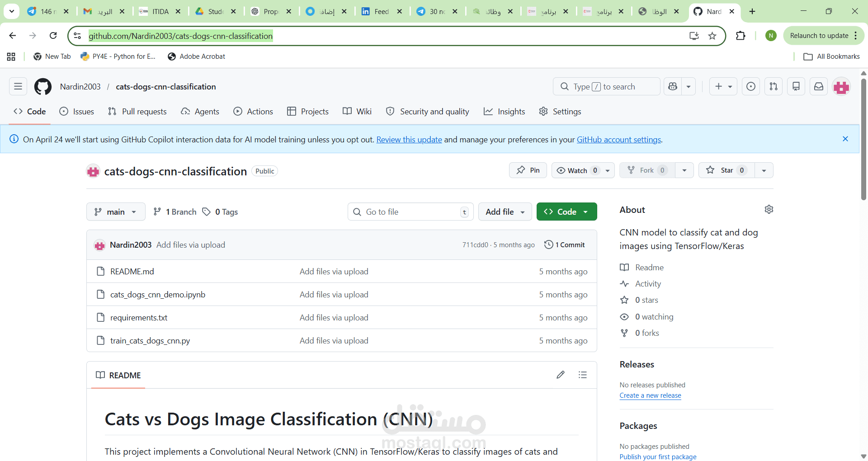Switch to the Issues tab
This screenshot has width=868, height=461.
[x=77, y=112]
